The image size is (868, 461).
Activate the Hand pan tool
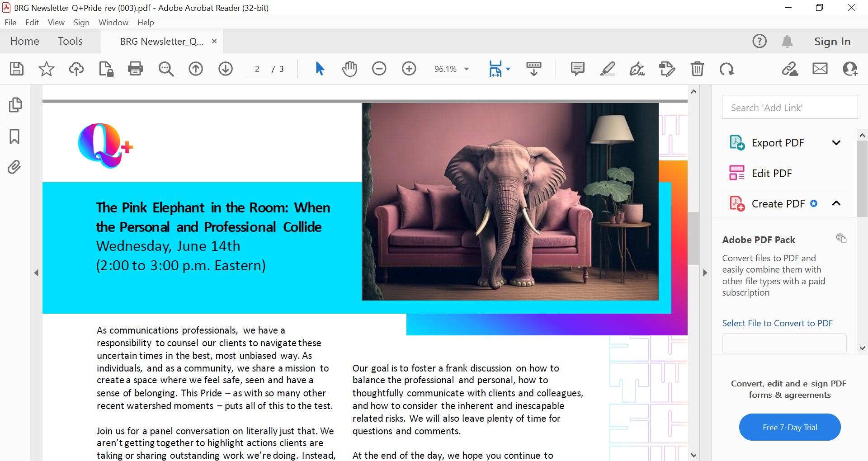(349, 69)
